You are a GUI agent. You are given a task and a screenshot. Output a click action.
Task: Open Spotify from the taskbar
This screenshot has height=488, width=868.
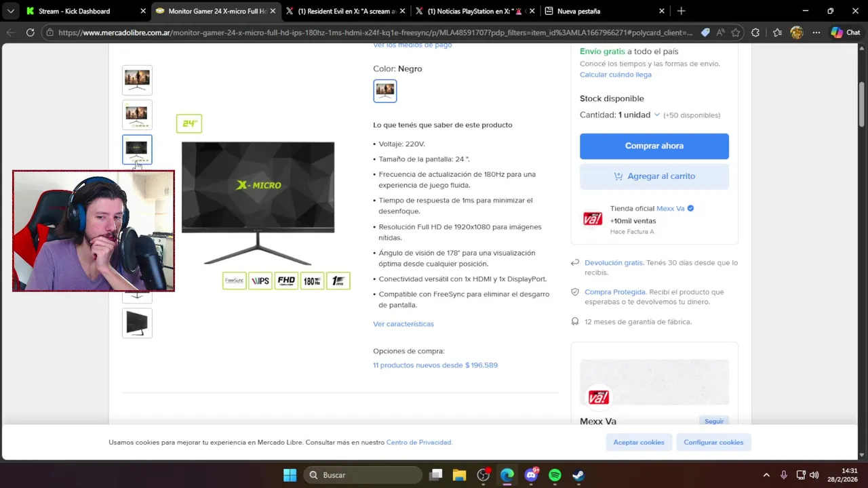point(555,475)
